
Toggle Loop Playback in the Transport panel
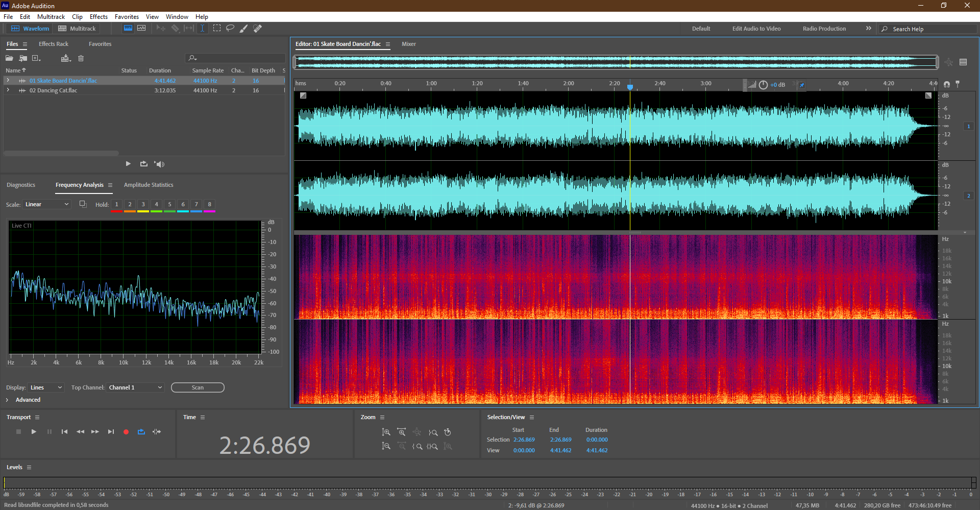coord(141,432)
